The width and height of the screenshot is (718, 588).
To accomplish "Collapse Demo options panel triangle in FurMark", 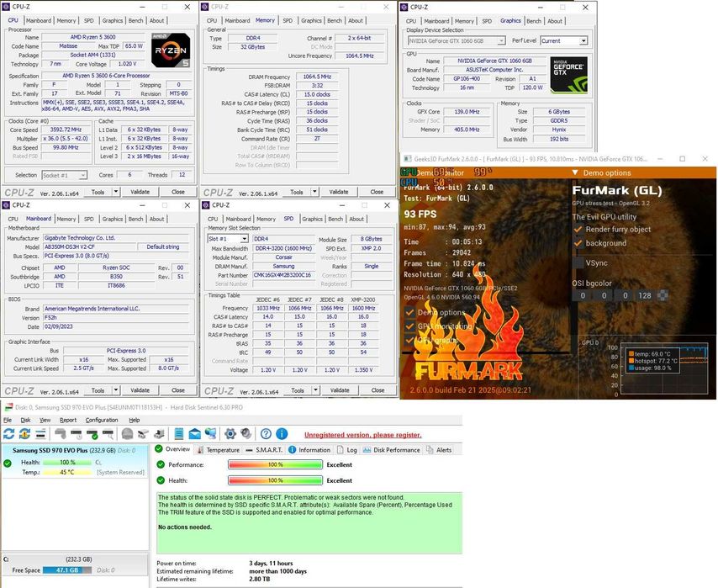I will click(575, 172).
